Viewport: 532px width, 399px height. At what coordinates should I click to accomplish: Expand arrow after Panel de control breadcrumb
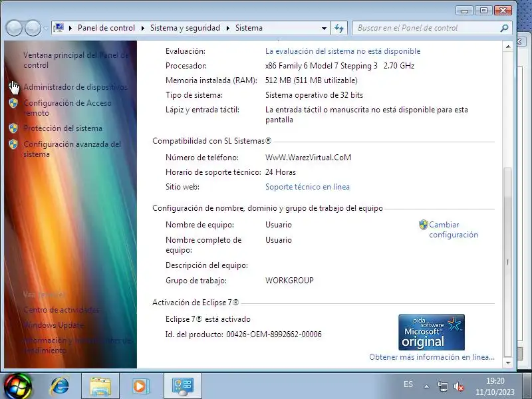click(143, 28)
